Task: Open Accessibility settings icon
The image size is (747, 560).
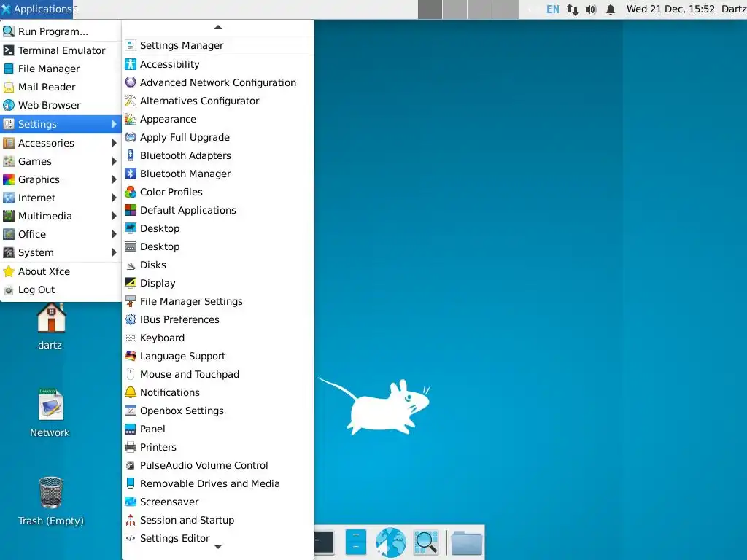Action: [x=131, y=64]
